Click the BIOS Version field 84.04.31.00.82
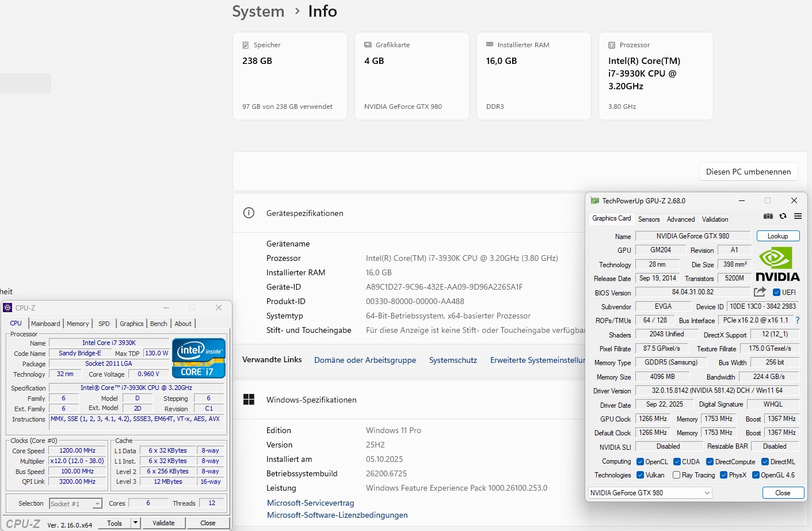This screenshot has height=531, width=812. tap(693, 292)
